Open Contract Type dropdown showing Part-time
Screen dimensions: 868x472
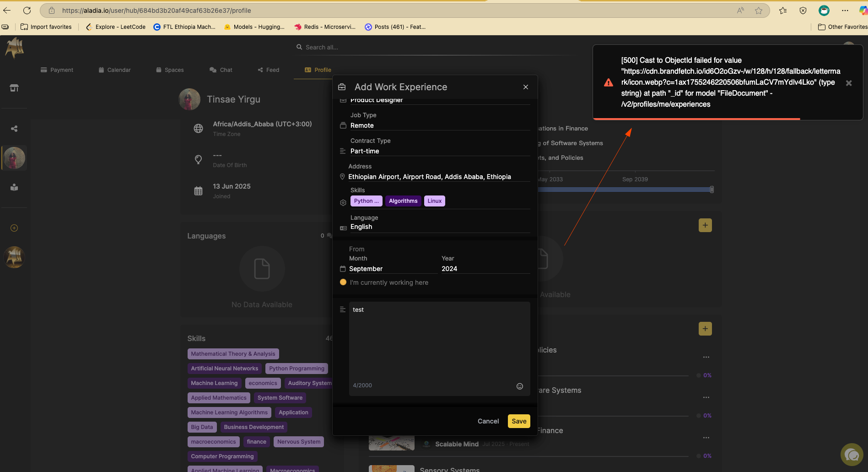(x=440, y=151)
